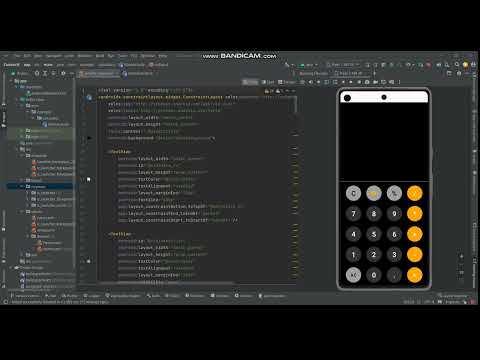Click the orange operator beside the 3 key

pyautogui.click(x=415, y=255)
